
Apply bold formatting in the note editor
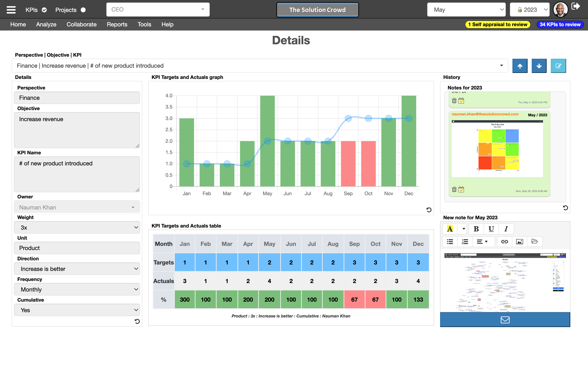tap(476, 229)
